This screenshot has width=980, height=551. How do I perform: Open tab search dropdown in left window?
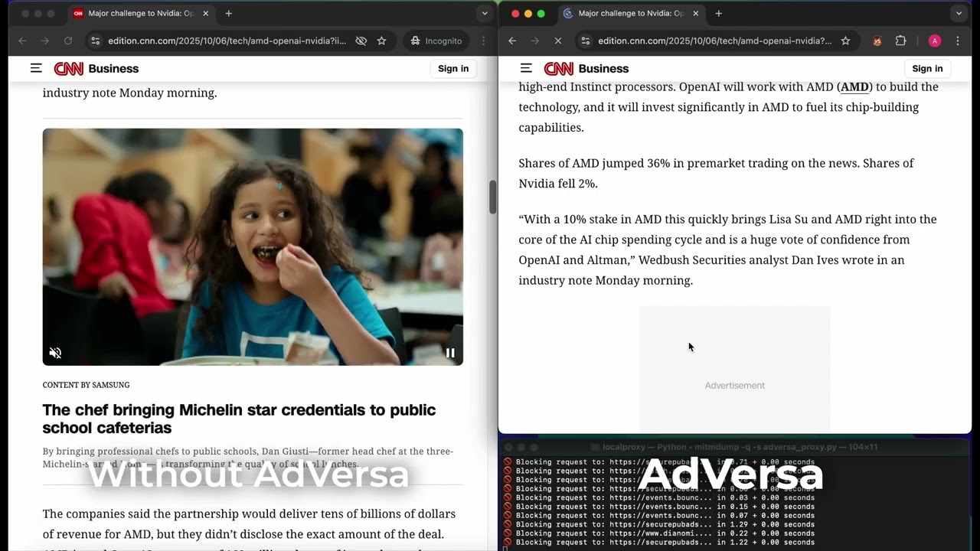(x=484, y=13)
